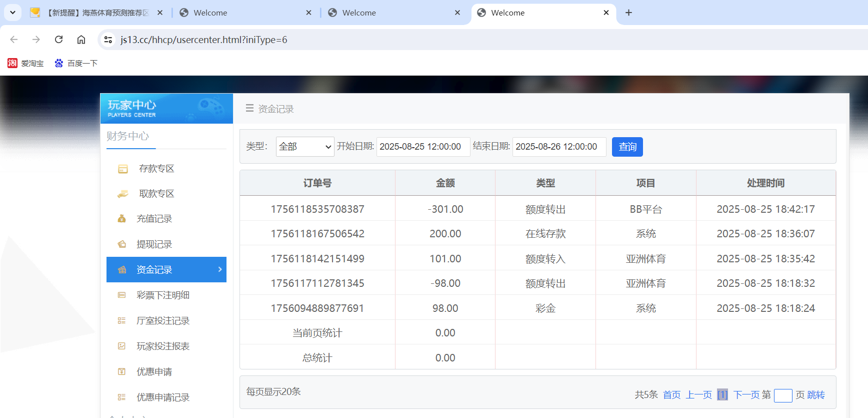Screen dimensions: 868x418
Task: Click the browser home icon
Action: pyautogui.click(x=81, y=40)
